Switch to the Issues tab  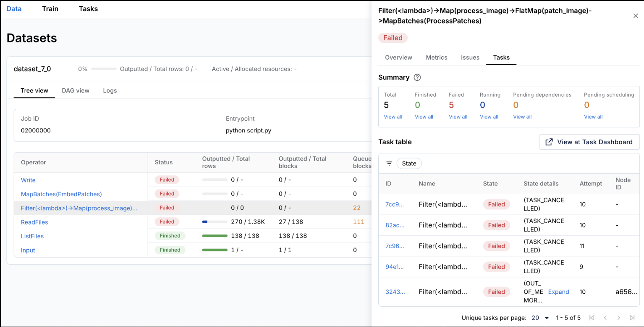[x=470, y=58]
